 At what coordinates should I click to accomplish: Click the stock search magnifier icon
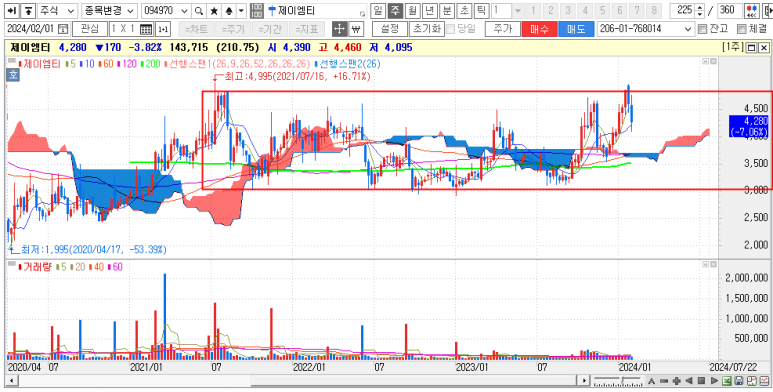198,10
